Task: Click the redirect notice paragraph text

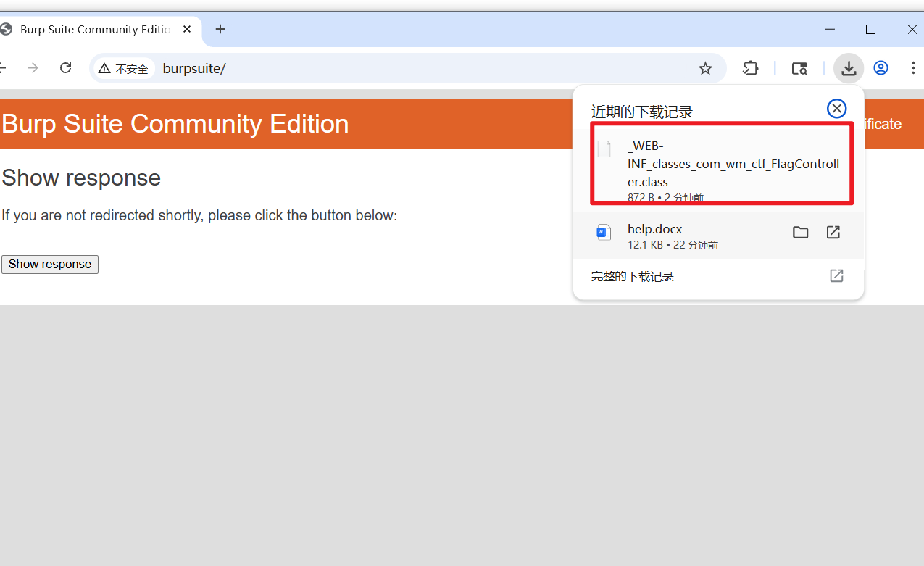Action: [x=199, y=216]
